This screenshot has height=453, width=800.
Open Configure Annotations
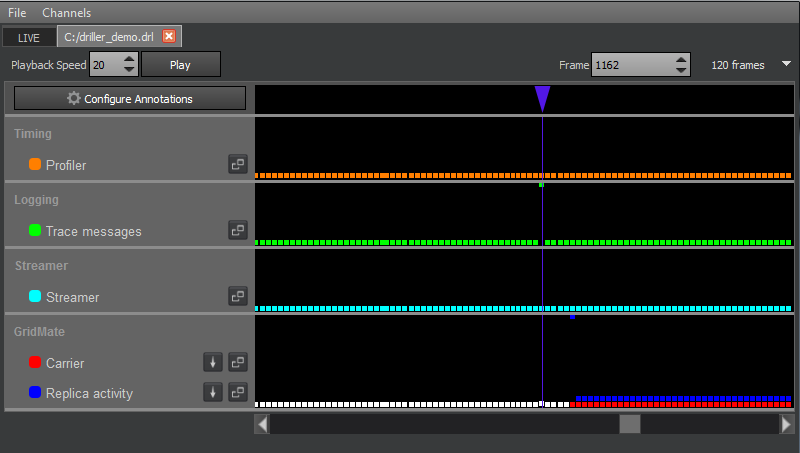130,99
